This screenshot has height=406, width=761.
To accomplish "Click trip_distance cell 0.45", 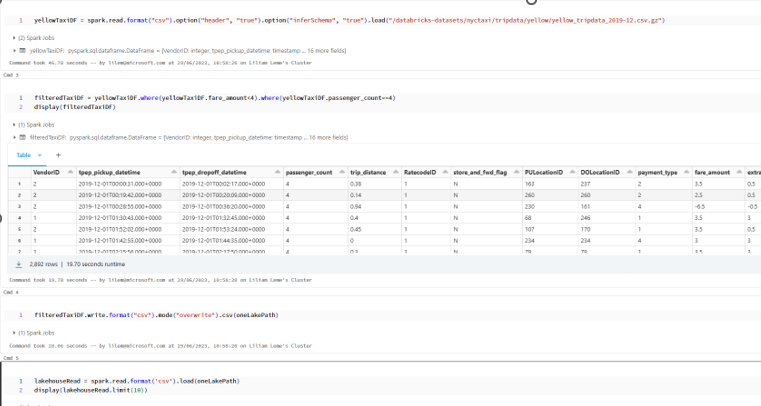I will click(355, 229).
